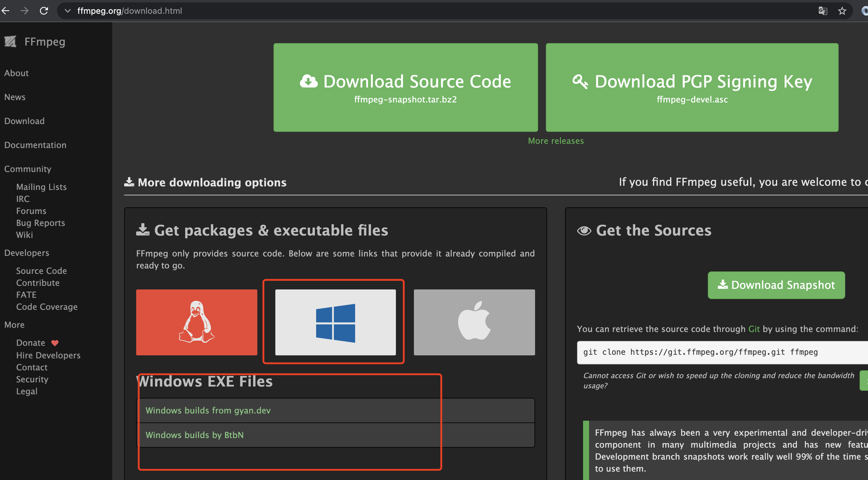
Task: Open Code Coverage link
Action: point(47,307)
